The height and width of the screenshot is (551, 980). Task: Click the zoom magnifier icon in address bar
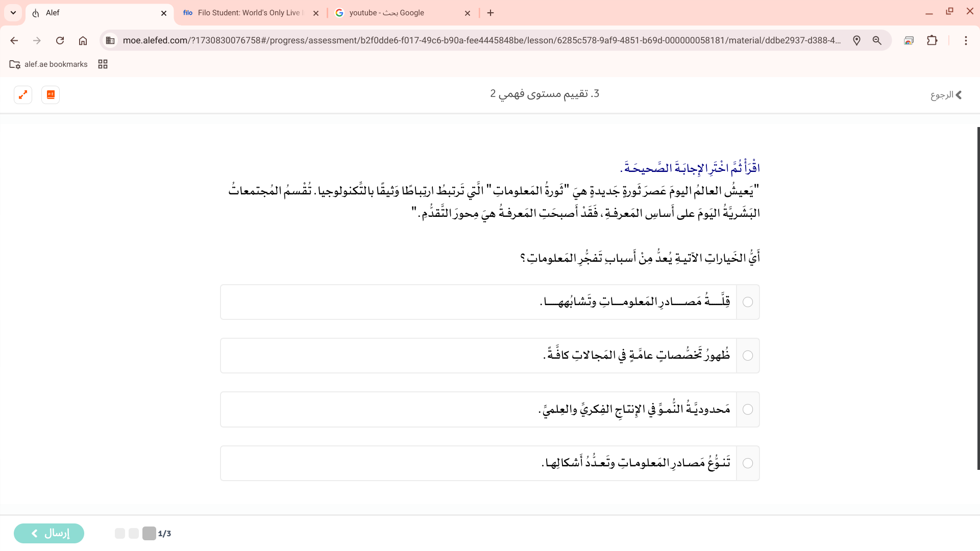(x=877, y=40)
